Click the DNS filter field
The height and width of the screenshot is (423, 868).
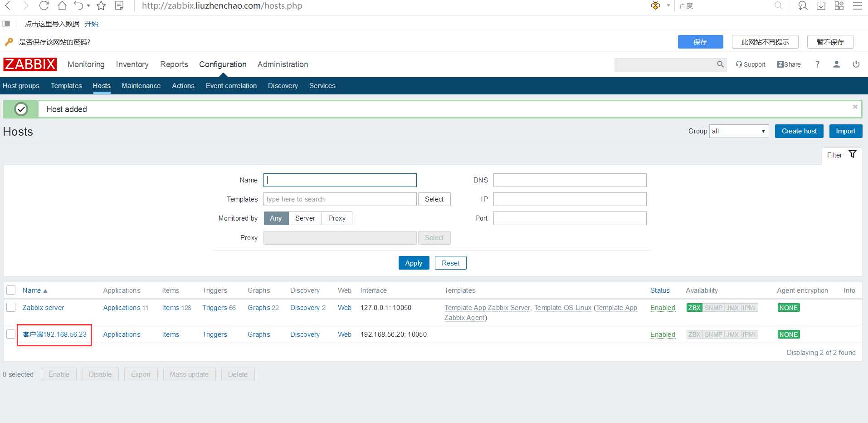pyautogui.click(x=570, y=180)
